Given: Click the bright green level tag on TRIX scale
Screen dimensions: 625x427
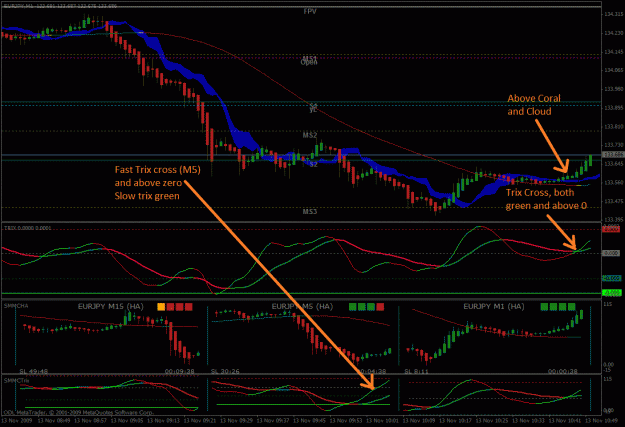Looking at the screenshot, I should coord(611,293).
